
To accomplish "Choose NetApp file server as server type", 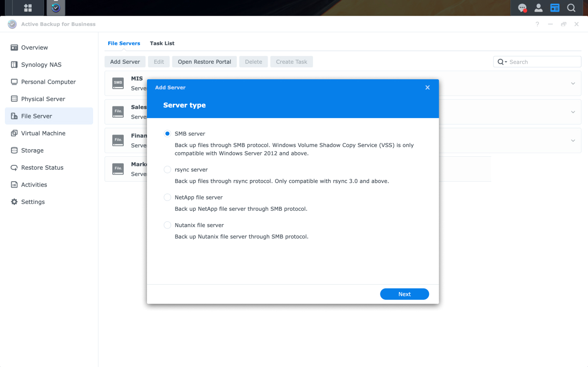I will pyautogui.click(x=167, y=197).
